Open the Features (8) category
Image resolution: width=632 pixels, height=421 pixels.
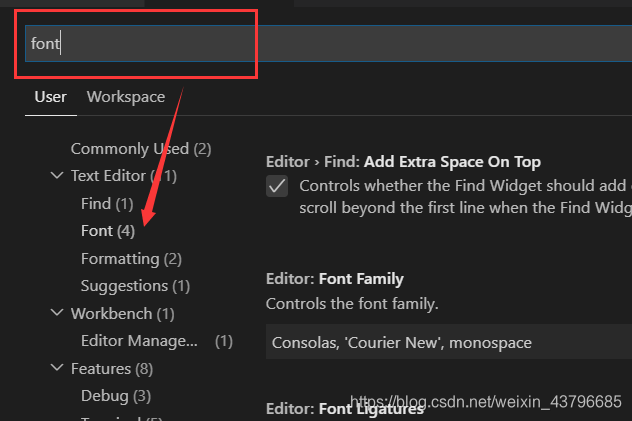(x=112, y=369)
